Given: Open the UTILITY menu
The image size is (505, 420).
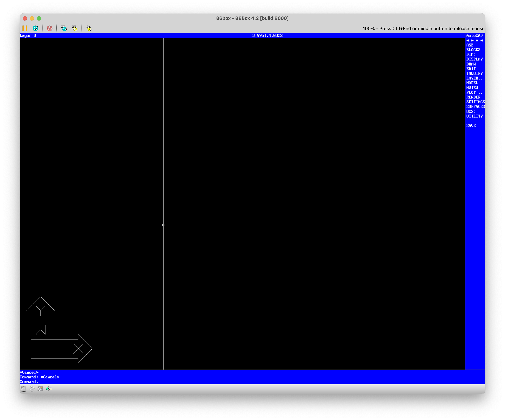Looking at the screenshot, I should [475, 116].
